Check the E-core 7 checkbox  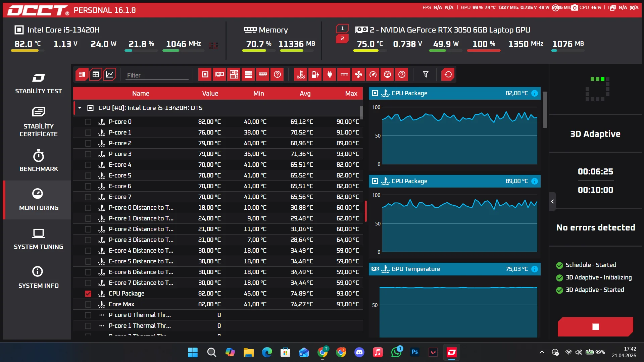[88, 197]
